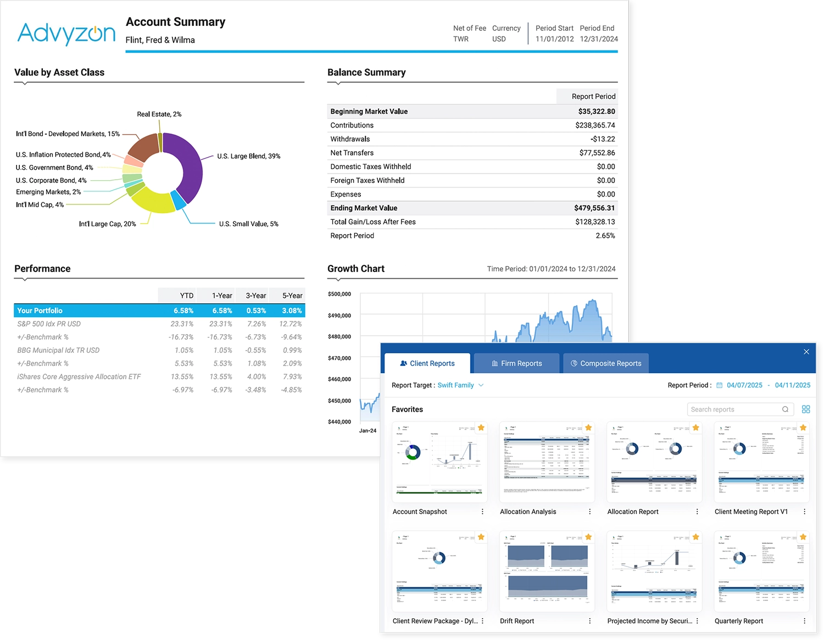Click the Advyzon logo
Image resolution: width=824 pixels, height=644 pixels.
(x=66, y=34)
